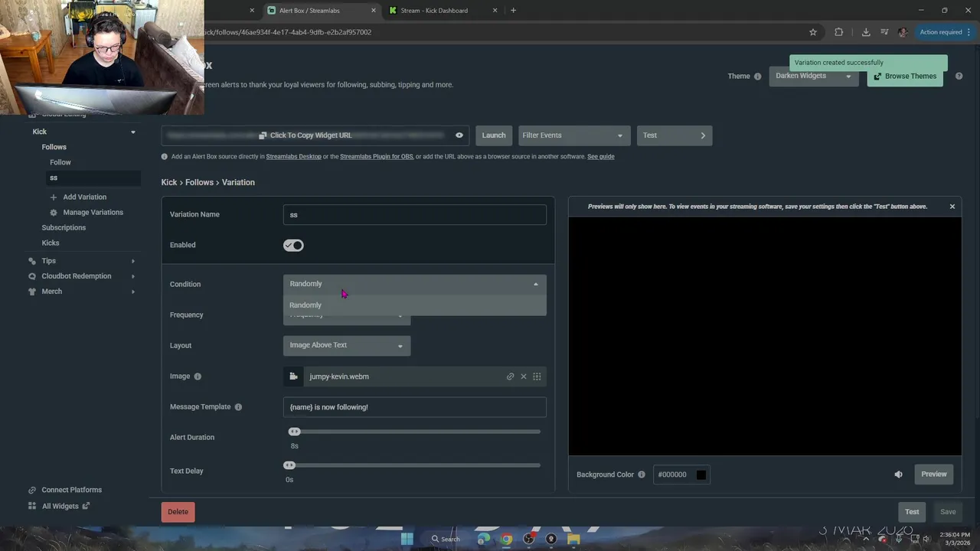Viewport: 980px width, 551px height.
Task: Click Connect Platforms in sidebar
Action: click(71, 490)
